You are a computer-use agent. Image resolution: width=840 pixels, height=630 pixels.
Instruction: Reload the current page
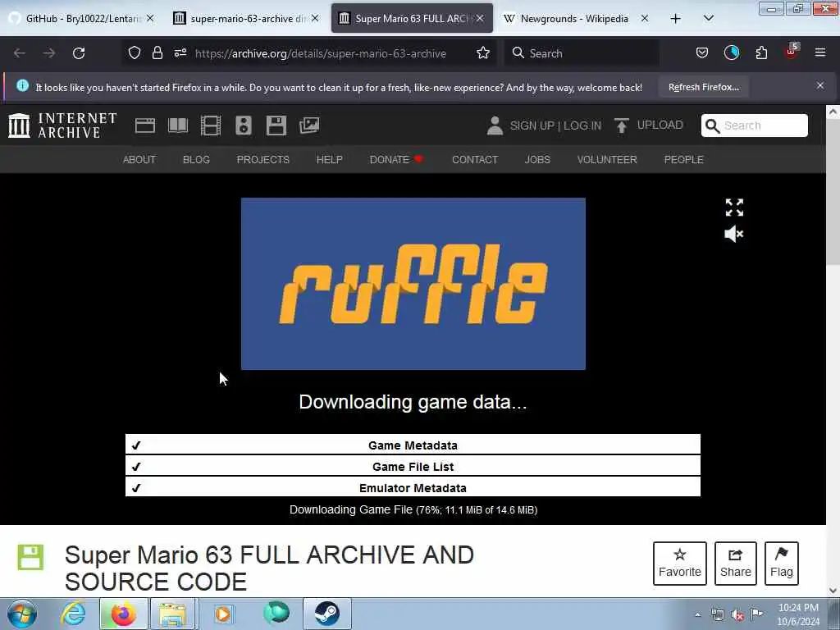(x=79, y=53)
